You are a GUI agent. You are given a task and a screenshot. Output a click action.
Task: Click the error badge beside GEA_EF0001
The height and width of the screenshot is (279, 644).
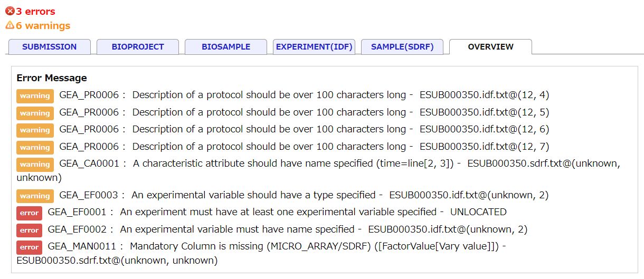(x=29, y=213)
